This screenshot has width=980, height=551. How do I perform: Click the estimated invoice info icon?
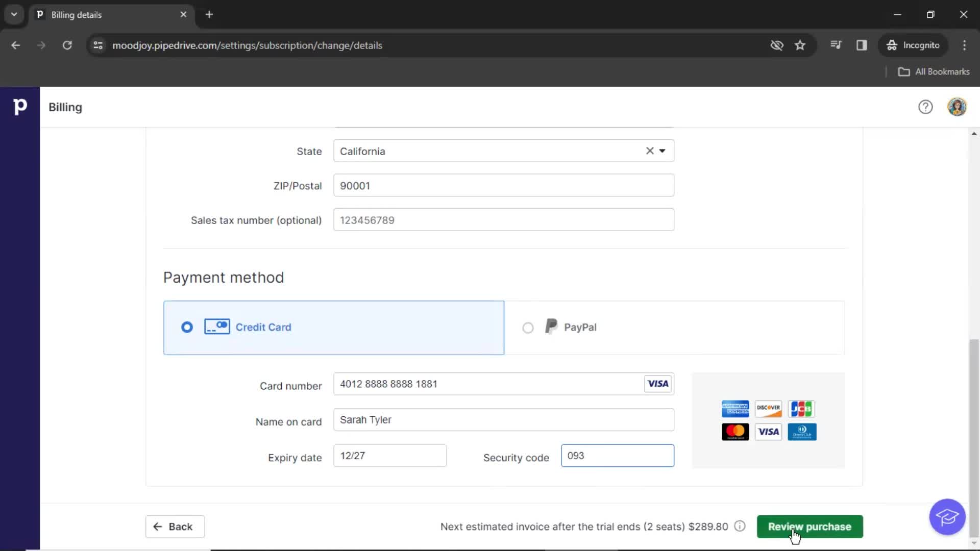coord(740,526)
